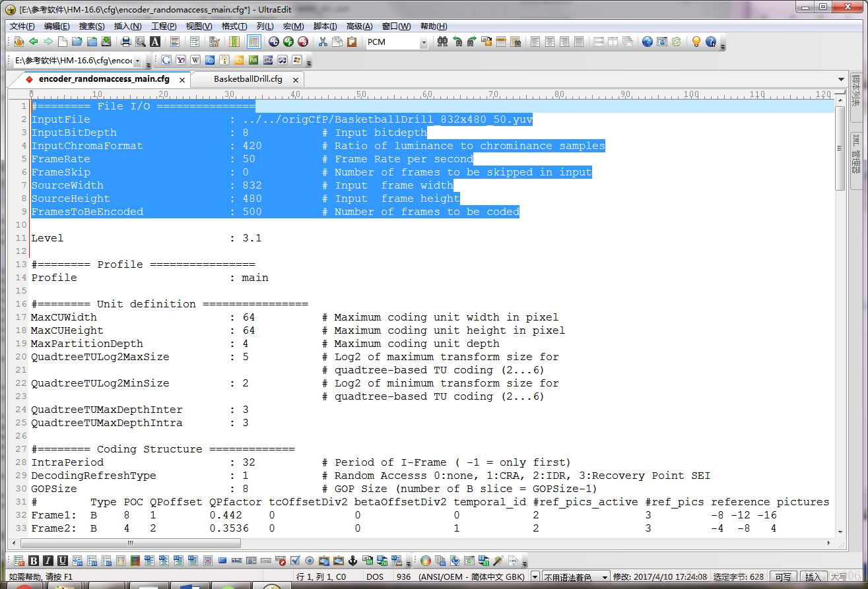Click 'IntraPeriod' on line 28
Viewport: 868px width, 589px height.
tap(67, 462)
